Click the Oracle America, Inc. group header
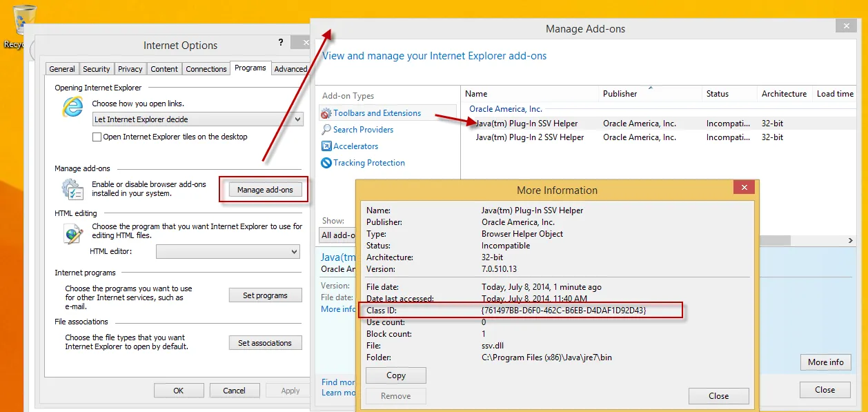This screenshot has width=868, height=412. click(x=506, y=109)
